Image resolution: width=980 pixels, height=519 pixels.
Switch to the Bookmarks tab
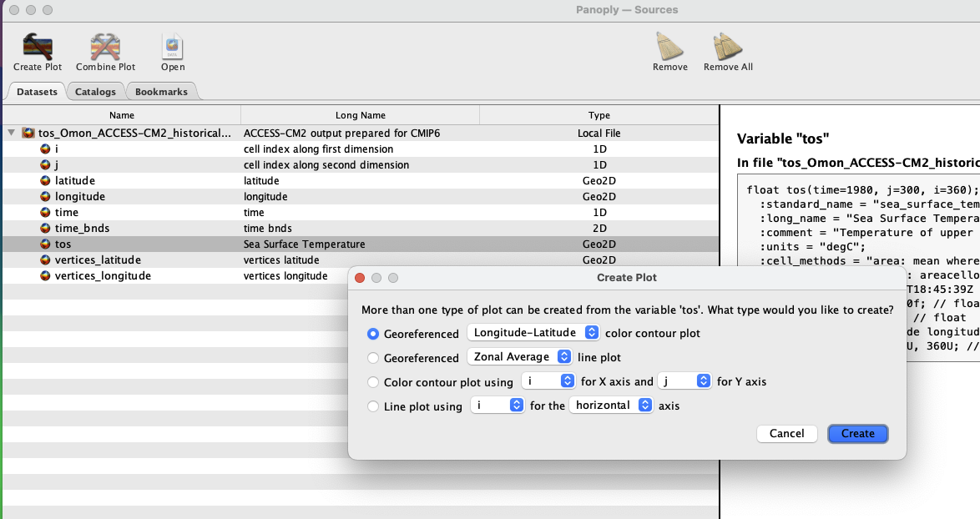point(161,92)
